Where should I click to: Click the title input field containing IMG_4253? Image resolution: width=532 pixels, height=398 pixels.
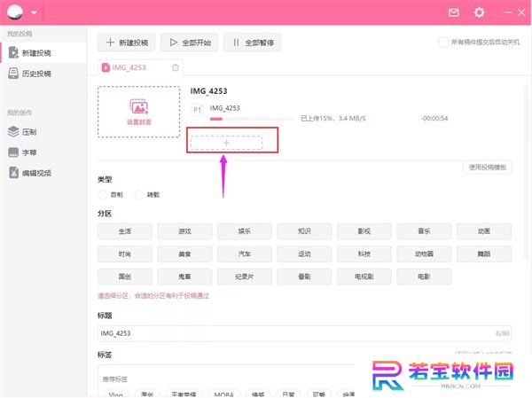pos(304,333)
